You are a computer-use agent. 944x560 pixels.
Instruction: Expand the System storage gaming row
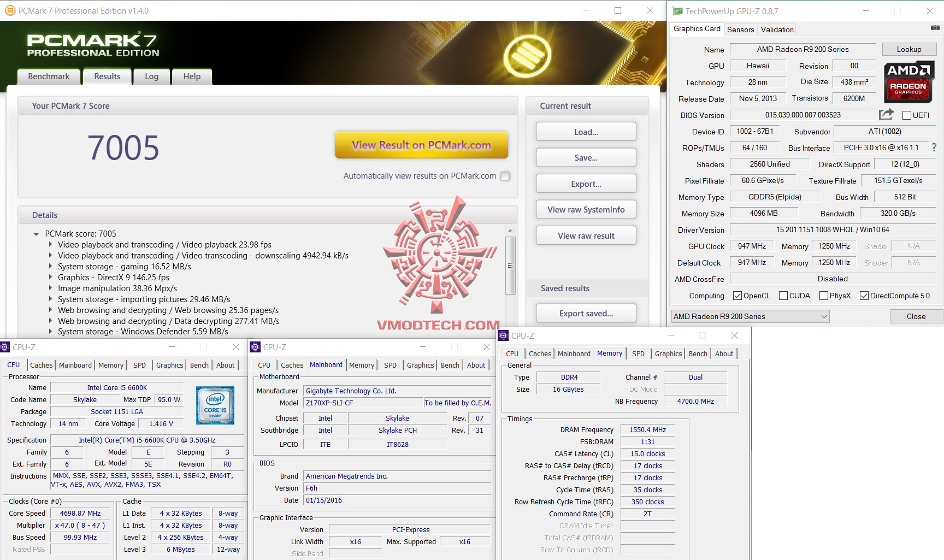point(51,267)
